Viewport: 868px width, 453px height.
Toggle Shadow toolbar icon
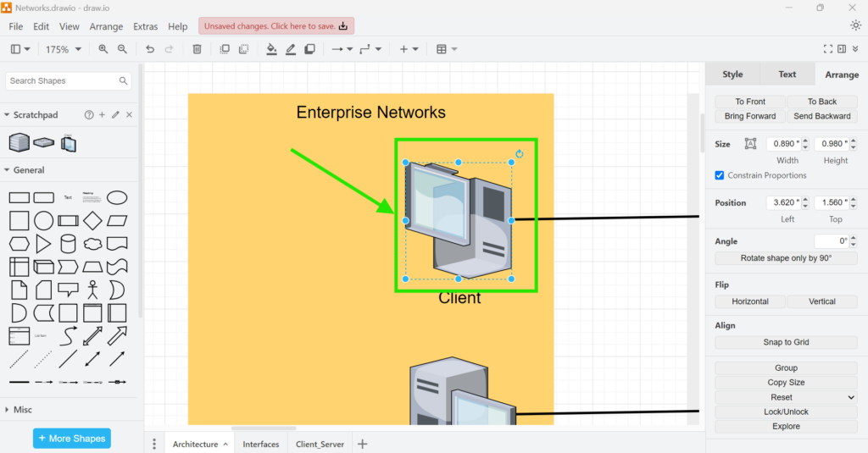(x=310, y=49)
